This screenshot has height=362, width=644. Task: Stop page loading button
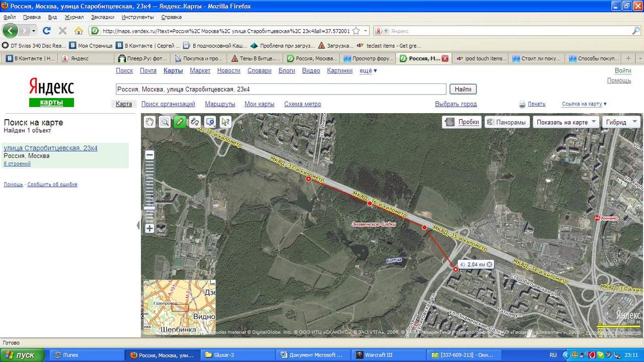pyautogui.click(x=63, y=31)
